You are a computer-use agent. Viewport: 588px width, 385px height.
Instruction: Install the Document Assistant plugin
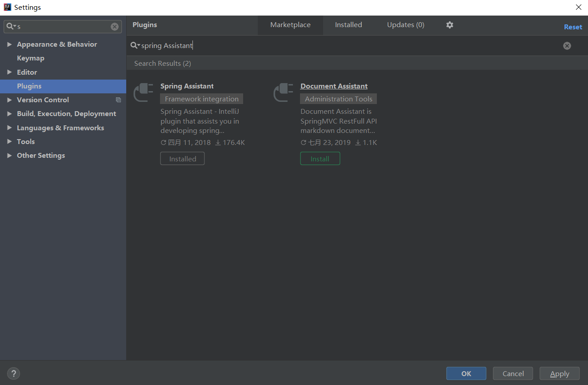pyautogui.click(x=320, y=159)
